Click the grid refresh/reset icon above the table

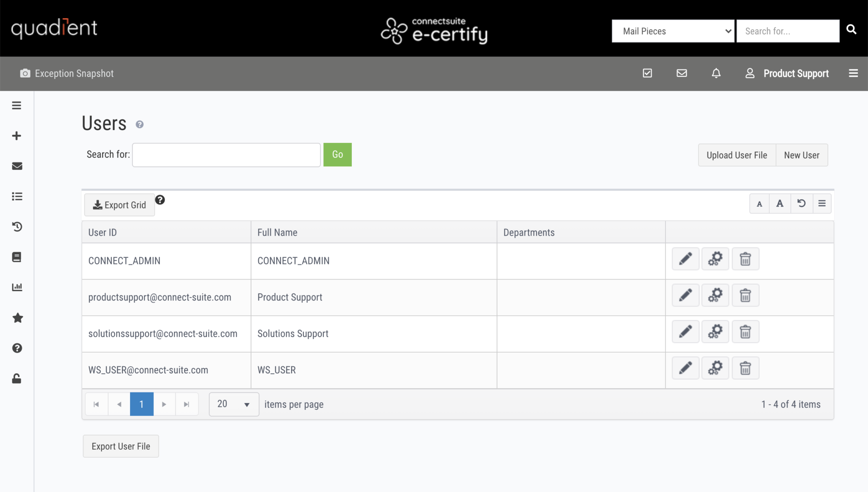(801, 203)
